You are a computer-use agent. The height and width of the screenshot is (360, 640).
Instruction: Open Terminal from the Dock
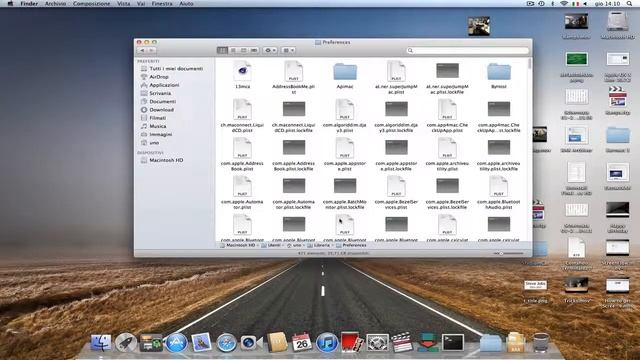(453, 342)
